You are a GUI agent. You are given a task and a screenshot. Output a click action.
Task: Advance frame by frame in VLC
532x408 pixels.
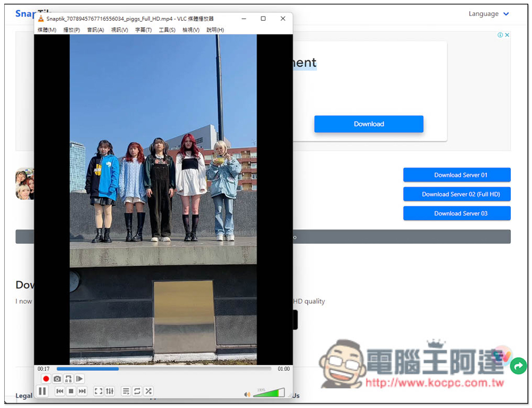tap(80, 379)
